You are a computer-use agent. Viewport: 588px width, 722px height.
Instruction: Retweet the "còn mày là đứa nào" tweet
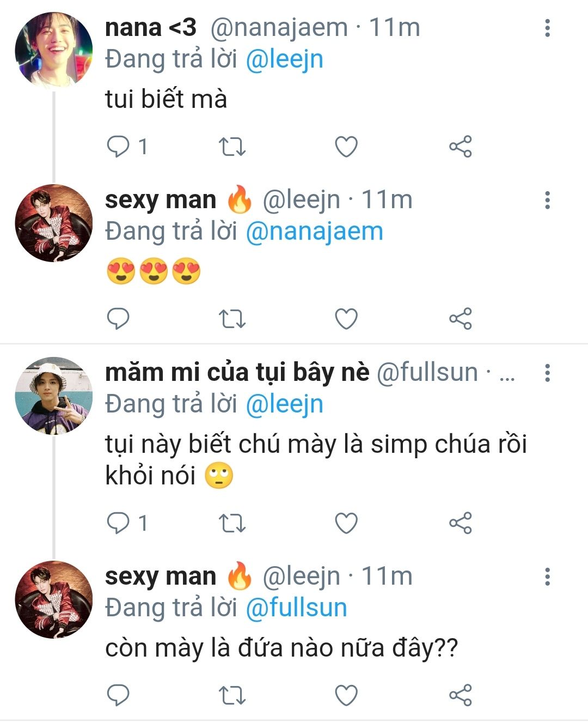(x=232, y=695)
